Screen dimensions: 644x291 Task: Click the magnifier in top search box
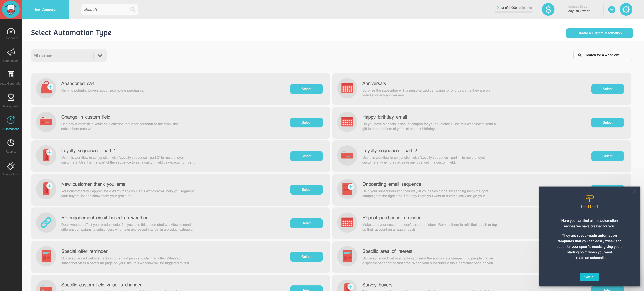pyautogui.click(x=133, y=9)
